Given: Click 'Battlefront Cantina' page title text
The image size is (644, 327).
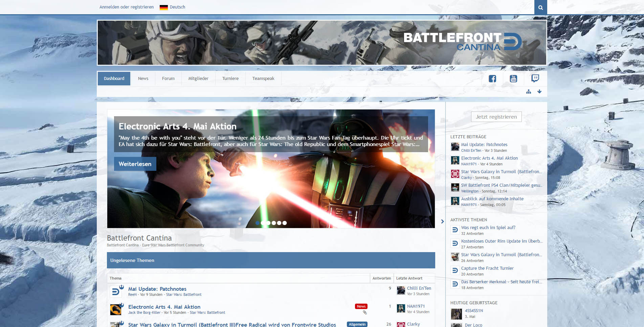Looking at the screenshot, I should [x=139, y=238].
